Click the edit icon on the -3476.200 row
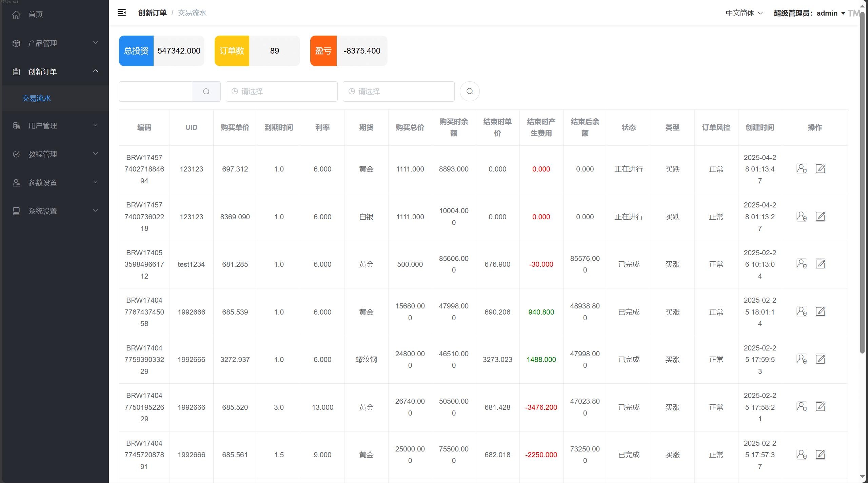Image resolution: width=868 pixels, height=483 pixels. (x=820, y=407)
